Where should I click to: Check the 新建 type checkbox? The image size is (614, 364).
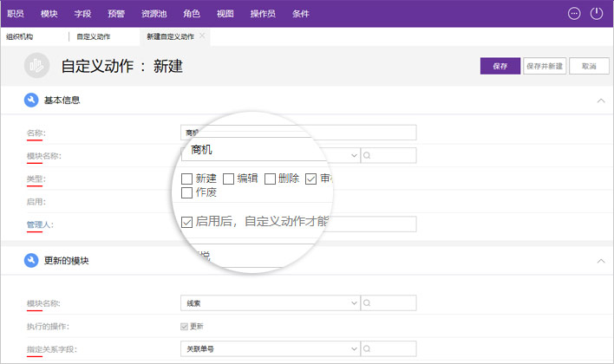(186, 179)
